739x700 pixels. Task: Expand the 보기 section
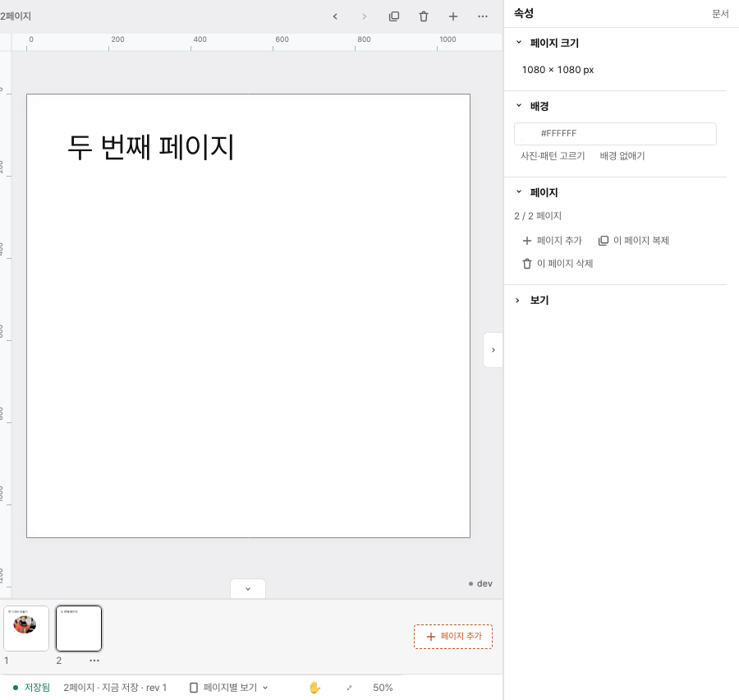tap(518, 301)
